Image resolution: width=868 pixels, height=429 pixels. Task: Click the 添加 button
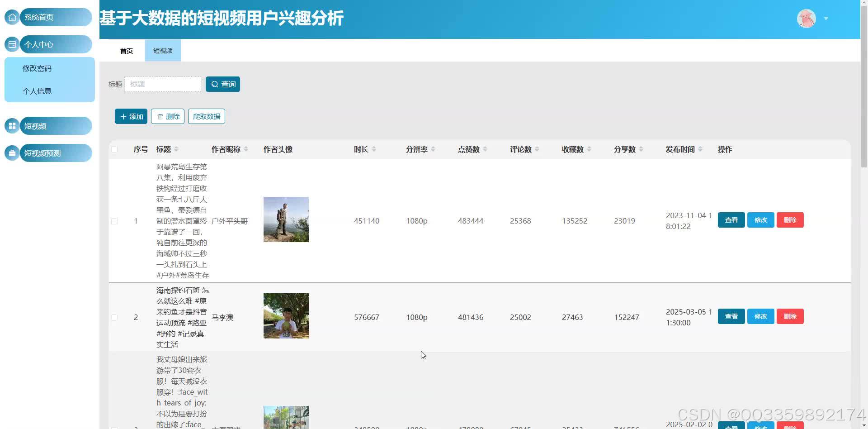131,116
